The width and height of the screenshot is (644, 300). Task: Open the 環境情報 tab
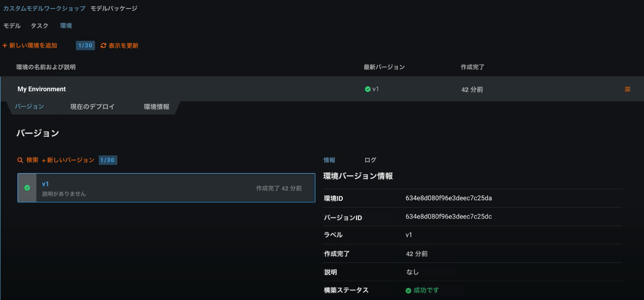[157, 107]
